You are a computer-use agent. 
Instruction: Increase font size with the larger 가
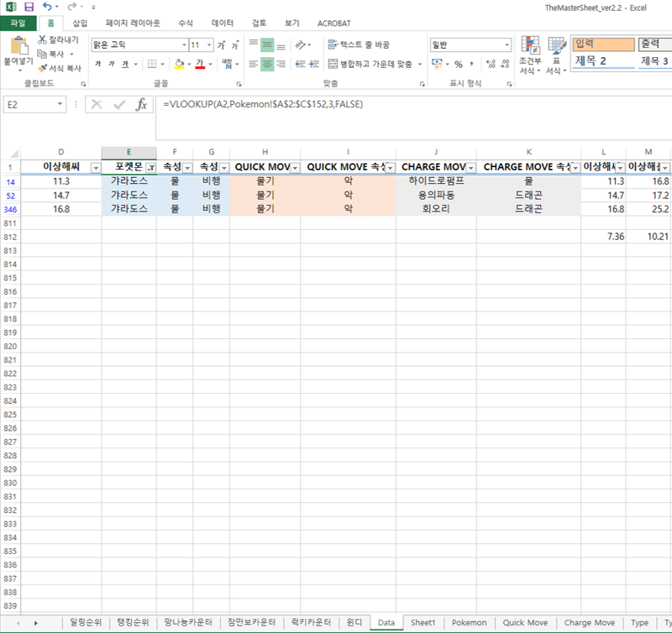click(221, 45)
